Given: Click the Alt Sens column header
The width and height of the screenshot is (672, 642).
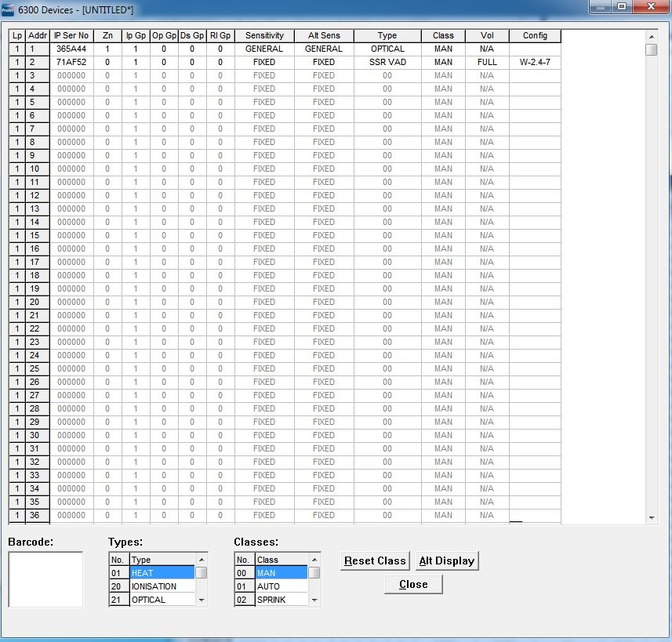Looking at the screenshot, I should click(324, 35).
